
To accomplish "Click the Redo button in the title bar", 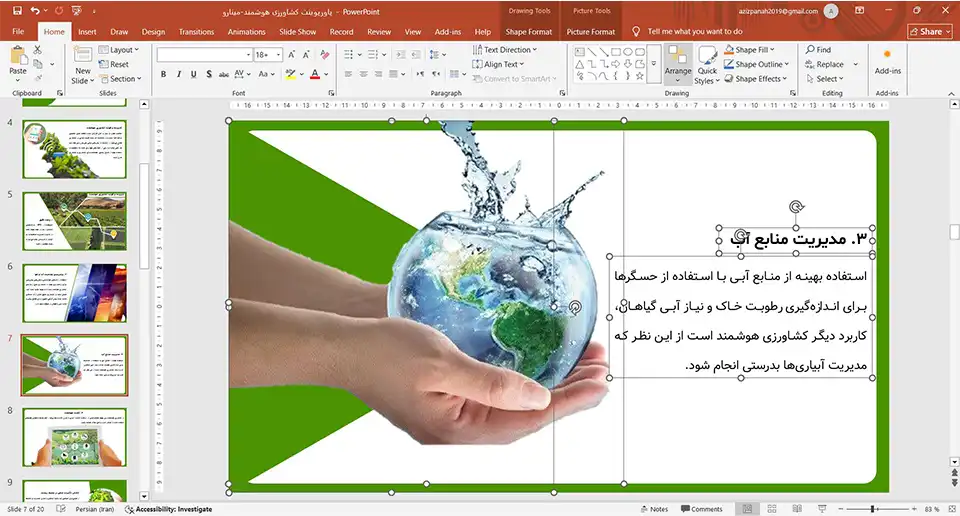I will [x=59, y=11].
